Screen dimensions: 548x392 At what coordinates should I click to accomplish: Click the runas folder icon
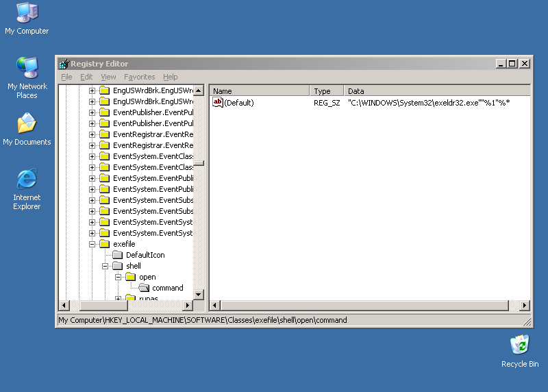tap(130, 297)
